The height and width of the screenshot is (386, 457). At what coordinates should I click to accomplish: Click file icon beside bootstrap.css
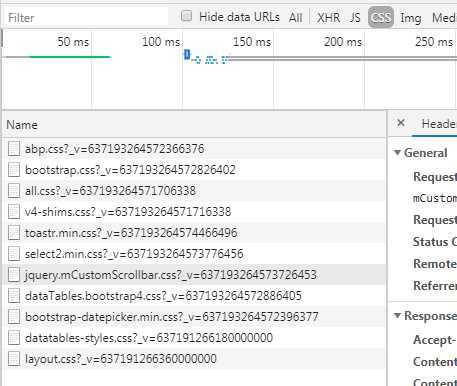14,170
